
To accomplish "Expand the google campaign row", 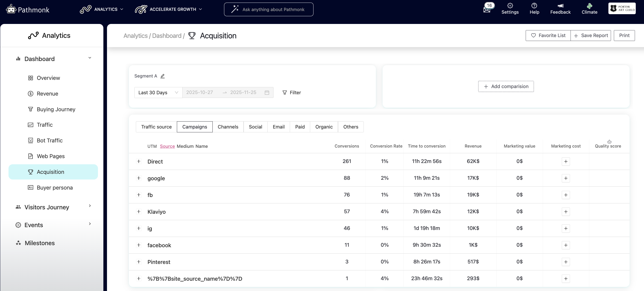I will [139, 178].
